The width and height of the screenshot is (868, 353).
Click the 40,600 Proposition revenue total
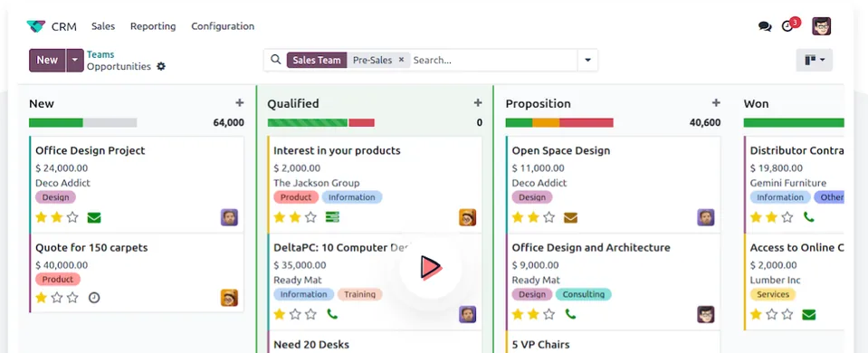(x=705, y=123)
